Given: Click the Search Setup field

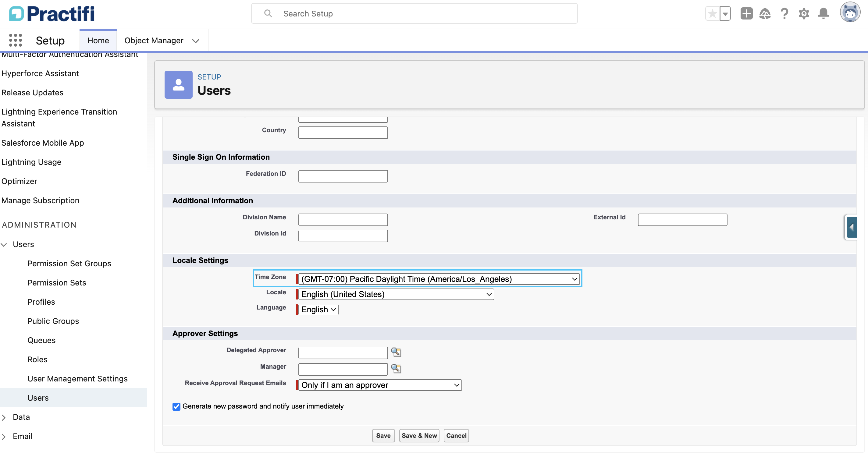Looking at the screenshot, I should (414, 13).
